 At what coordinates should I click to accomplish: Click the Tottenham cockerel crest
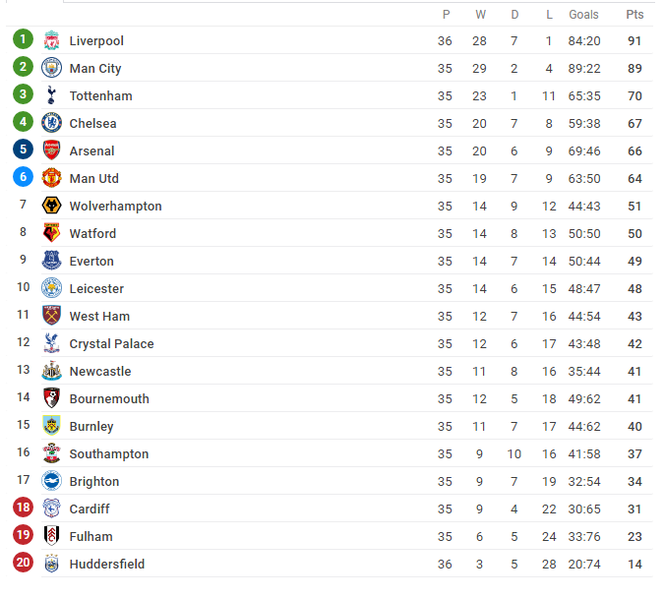51,95
